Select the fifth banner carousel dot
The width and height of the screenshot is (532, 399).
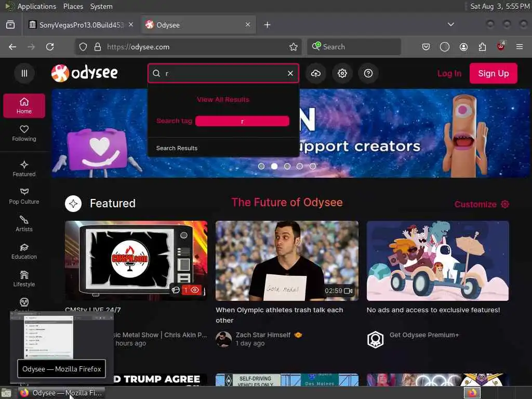pos(312,166)
